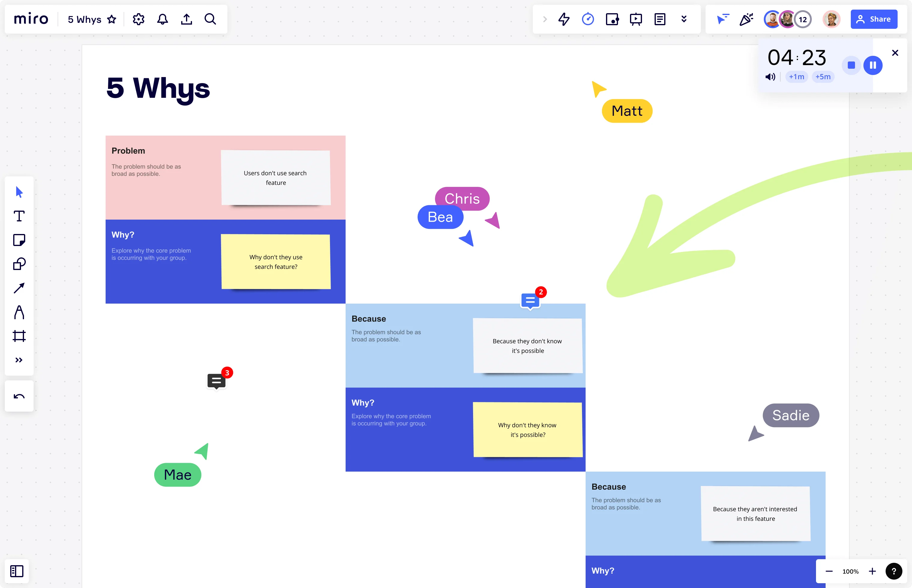Click the Share button top right
Viewport: 912px width, 588px height.
[874, 19]
